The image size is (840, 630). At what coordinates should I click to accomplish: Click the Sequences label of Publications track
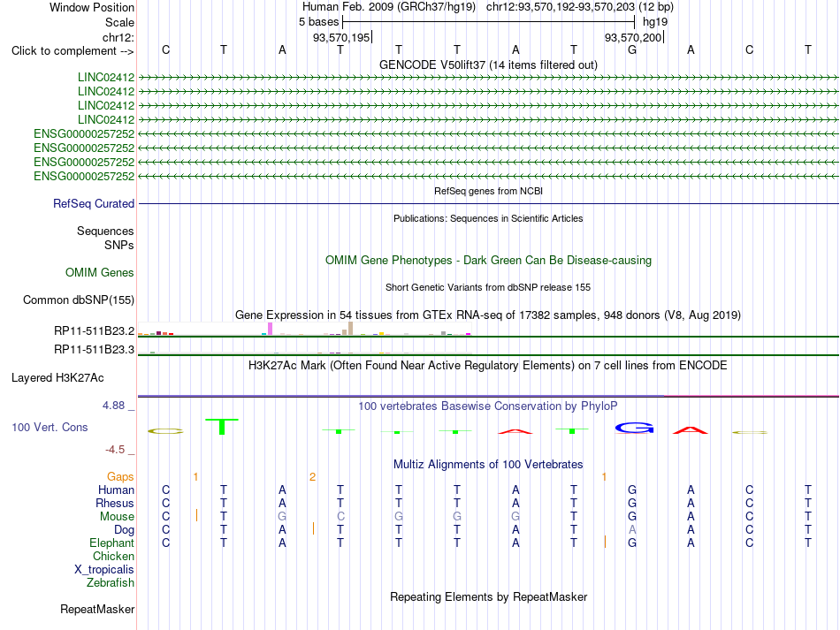(x=105, y=231)
